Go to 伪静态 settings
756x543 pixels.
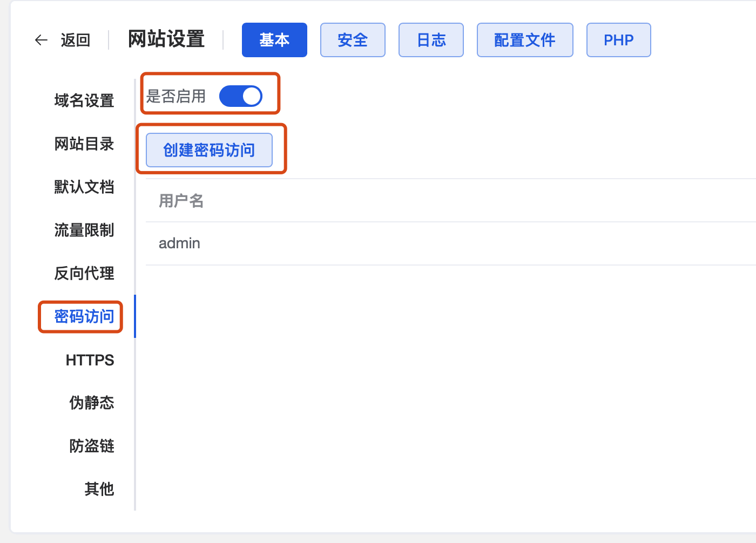tap(91, 403)
